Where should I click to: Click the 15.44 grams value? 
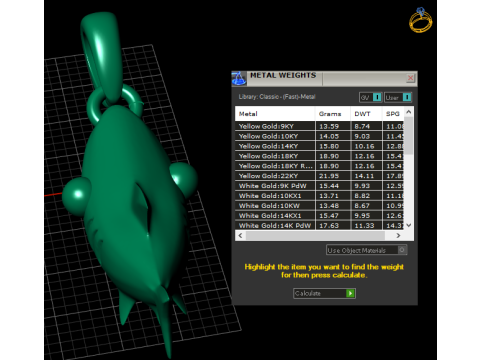(329, 186)
